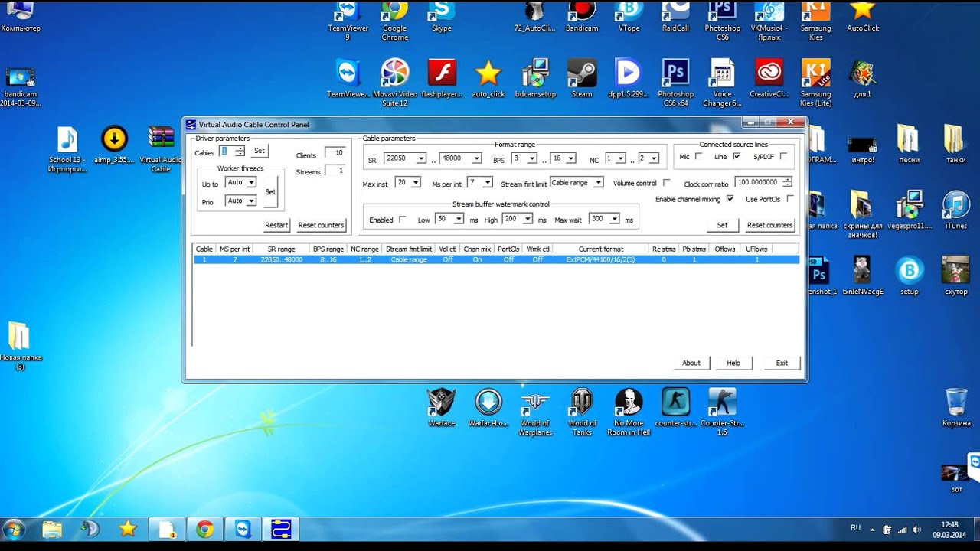Click the Cables count stepper arrows
This screenshot has width=980, height=551.
pyautogui.click(x=240, y=152)
